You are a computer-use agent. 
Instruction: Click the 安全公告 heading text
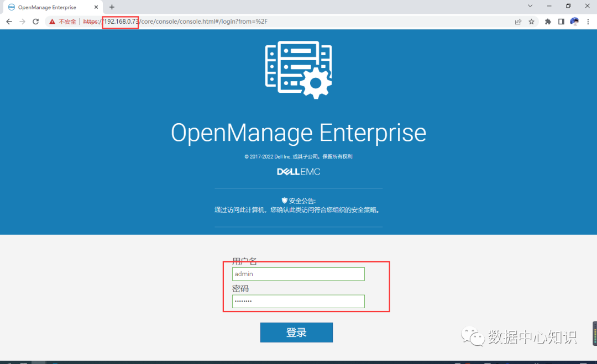(302, 201)
